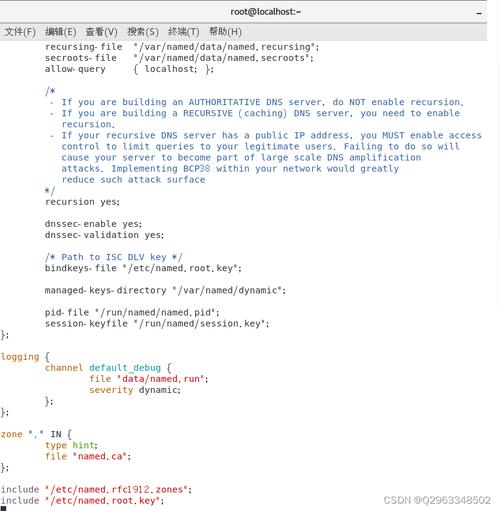
Task: Click the '/etc/named.rfc1912.zones' include path
Action: pos(117,490)
